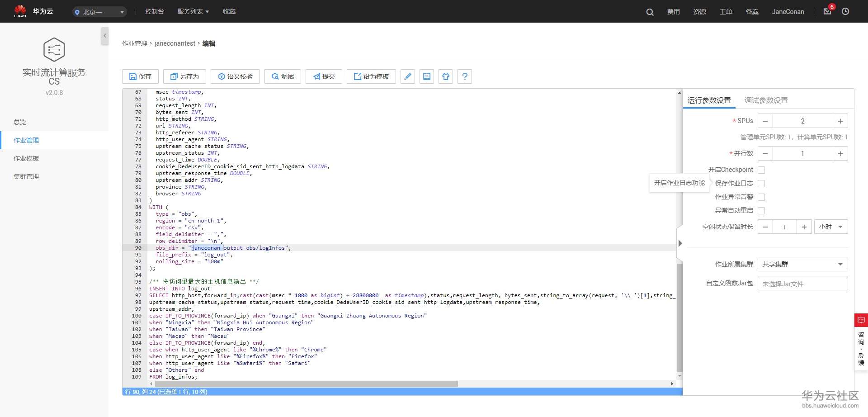
Task: Click scroll-down arrow of code editor
Action: pos(679,376)
